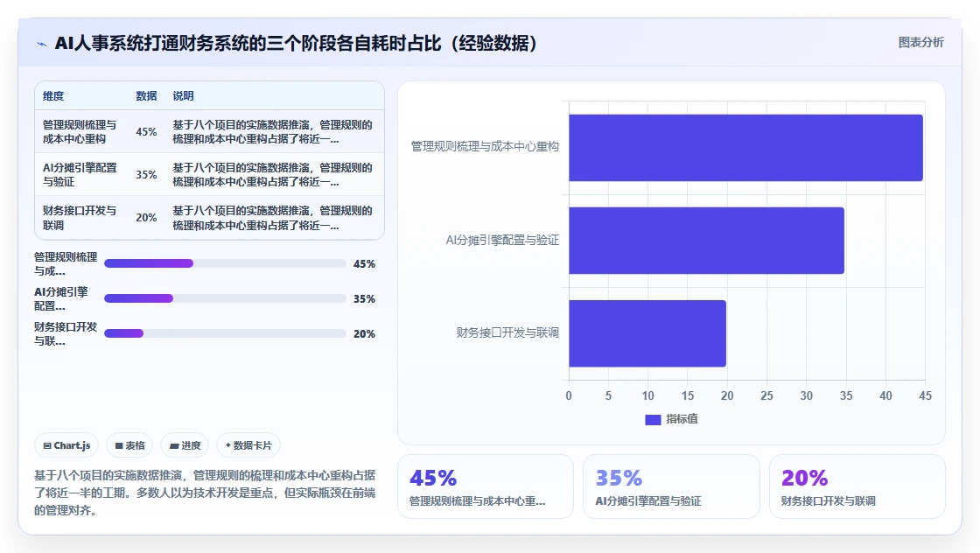Viewport: 980px width, 553px height.
Task: Click y-axis label 管理规则梳理与成本中心重构
Action: [485, 147]
